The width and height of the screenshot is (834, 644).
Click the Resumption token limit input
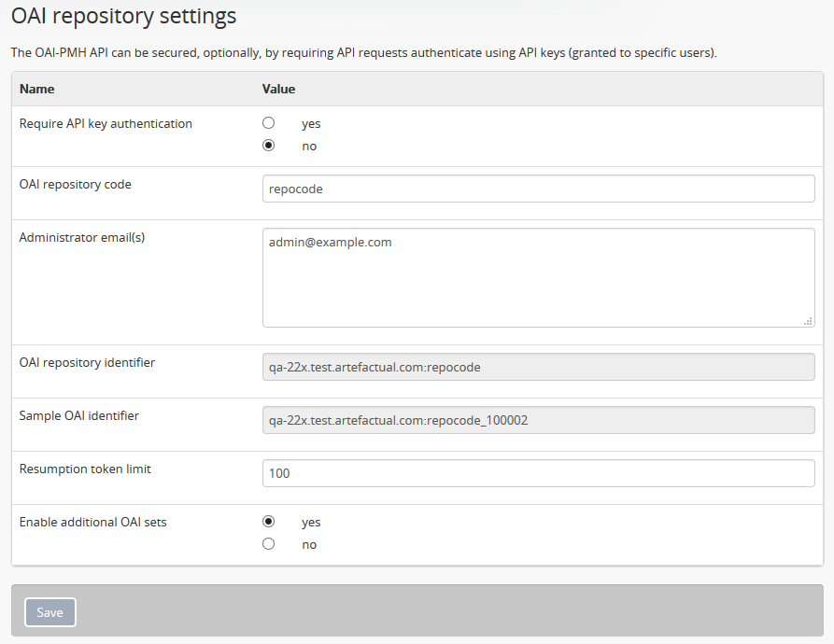point(538,473)
